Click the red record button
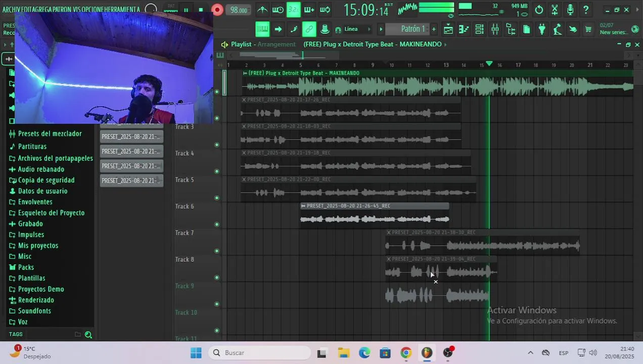The width and height of the screenshot is (643, 364). click(x=217, y=10)
